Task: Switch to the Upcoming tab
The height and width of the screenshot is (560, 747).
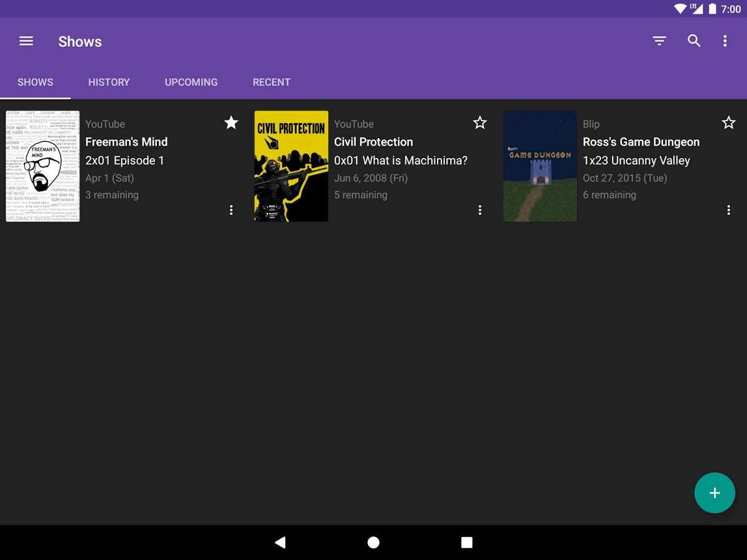Action: [x=191, y=82]
